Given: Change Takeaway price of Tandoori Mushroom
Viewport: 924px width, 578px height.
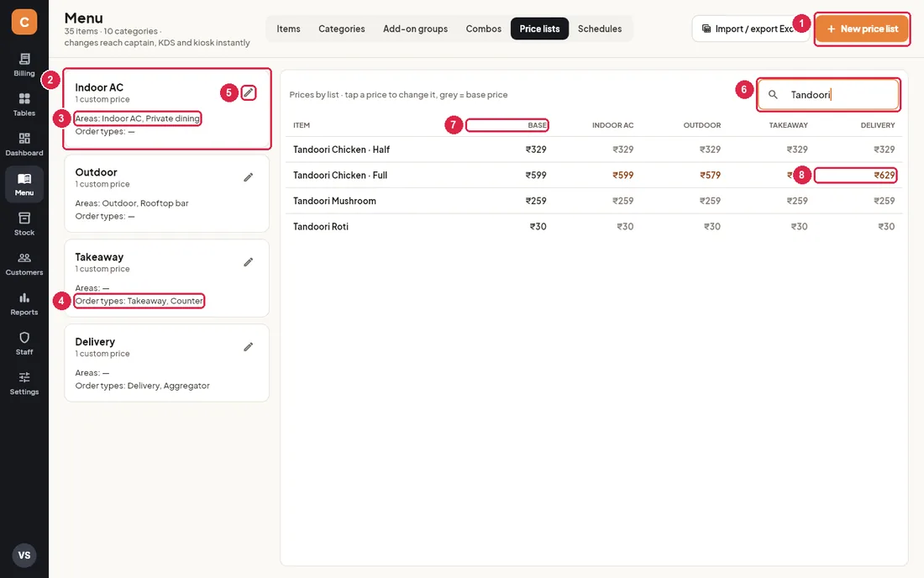Looking at the screenshot, I should (796, 201).
